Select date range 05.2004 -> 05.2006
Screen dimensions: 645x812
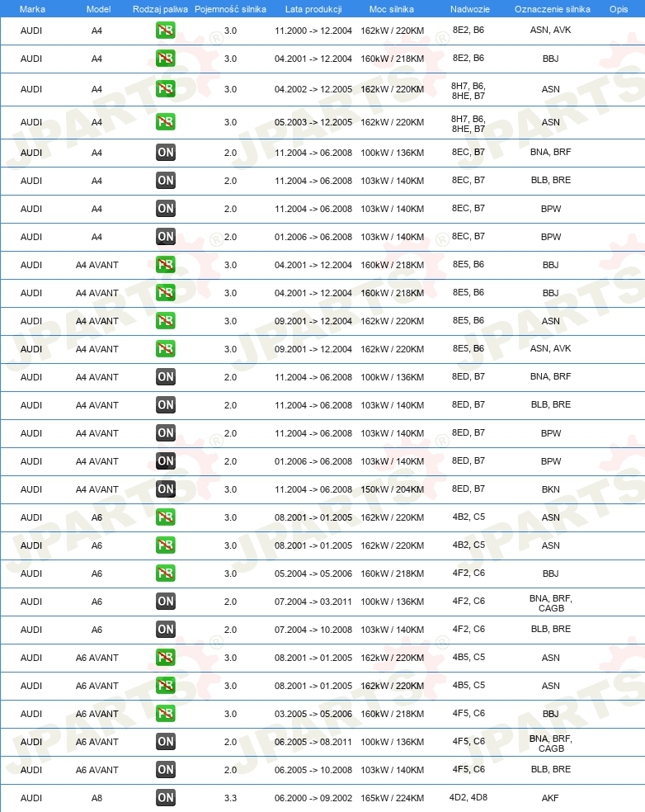click(313, 574)
